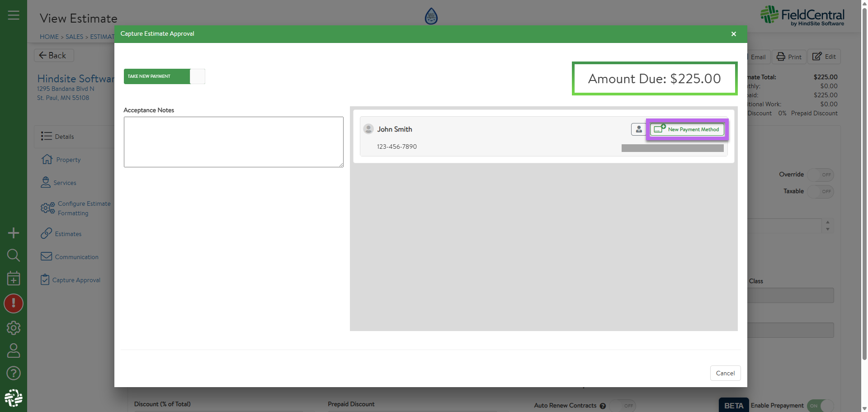Image resolution: width=868 pixels, height=412 pixels.
Task: Turn off Enable Prepayment toggle
Action: pos(820,406)
